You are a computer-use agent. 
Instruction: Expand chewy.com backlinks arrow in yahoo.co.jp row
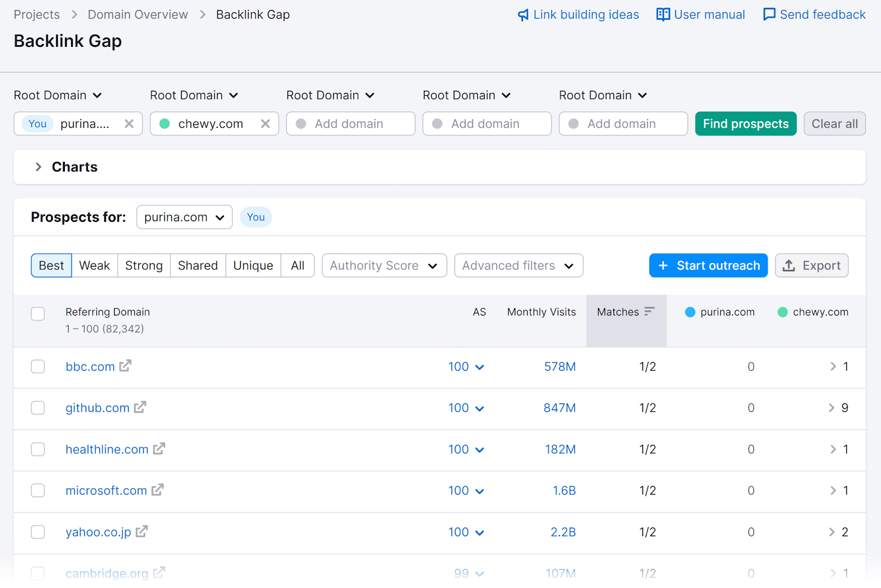point(831,532)
